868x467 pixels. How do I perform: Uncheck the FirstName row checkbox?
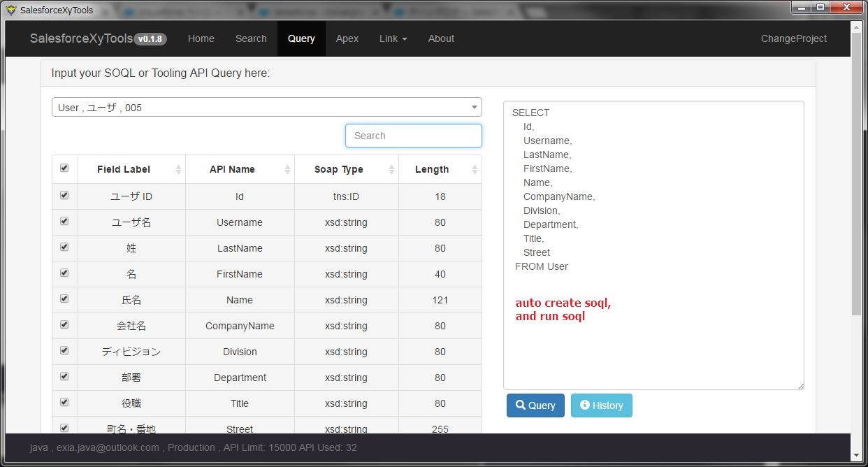pyautogui.click(x=64, y=273)
